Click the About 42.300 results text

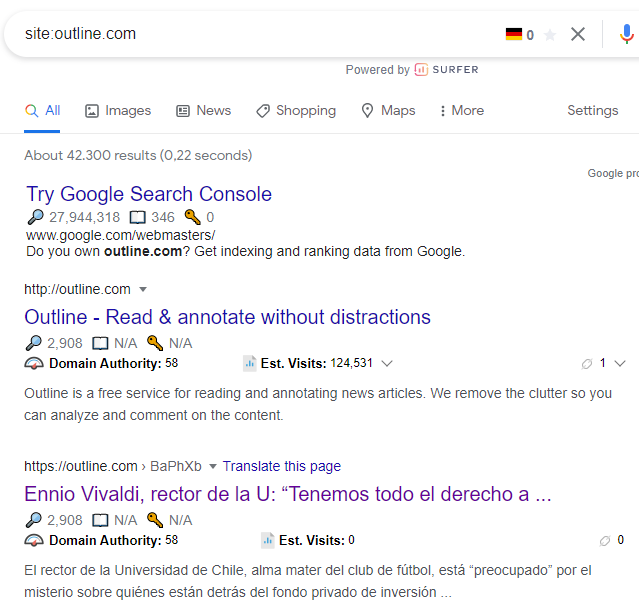[138, 156]
